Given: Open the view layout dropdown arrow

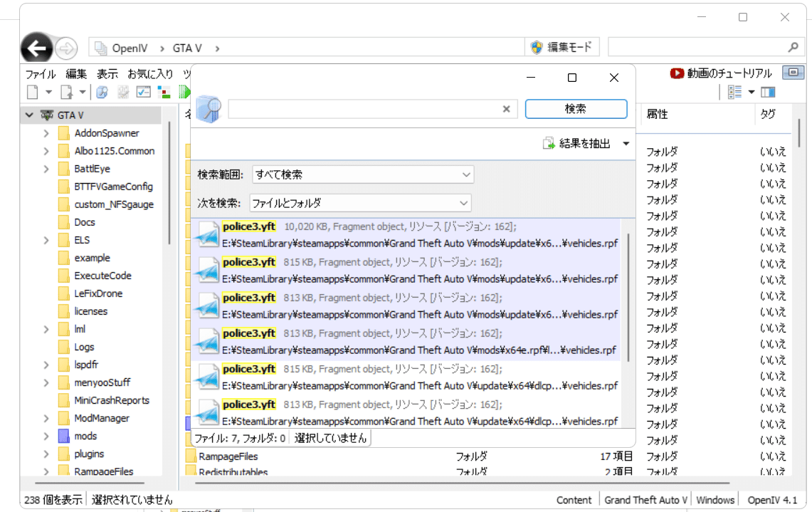Looking at the screenshot, I should pyautogui.click(x=752, y=93).
